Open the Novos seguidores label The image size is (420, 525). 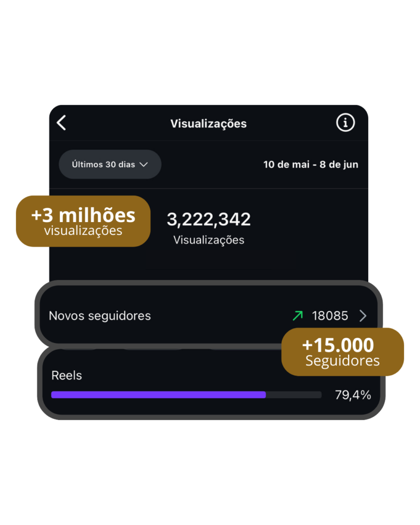99,316
